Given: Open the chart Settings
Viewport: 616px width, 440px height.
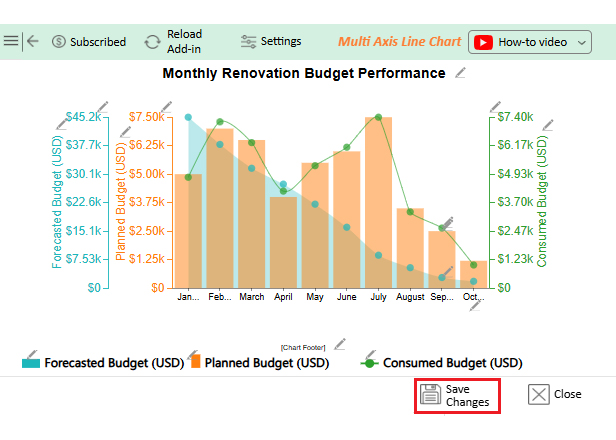Looking at the screenshot, I should pos(271,41).
